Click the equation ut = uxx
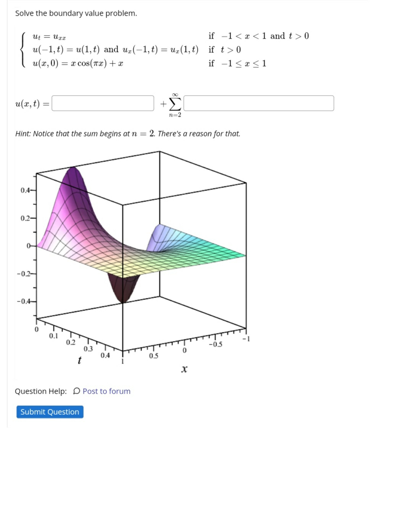399x532 pixels. click(x=49, y=36)
